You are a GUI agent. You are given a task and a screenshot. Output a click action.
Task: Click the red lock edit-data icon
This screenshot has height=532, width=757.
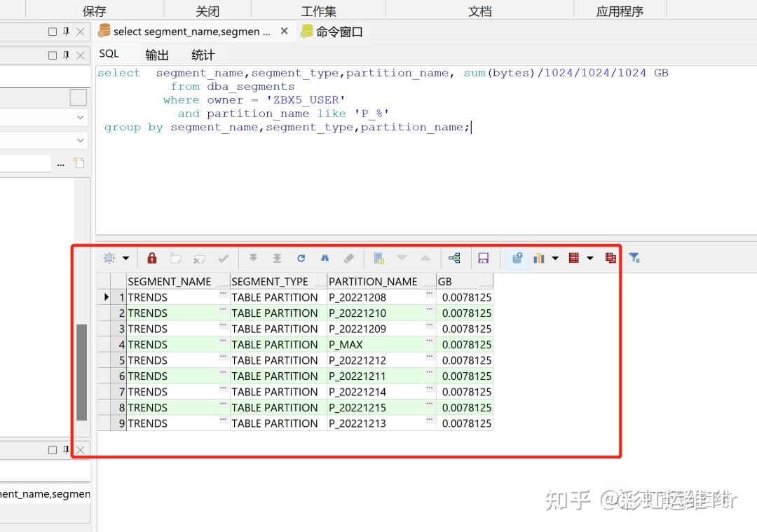(151, 258)
